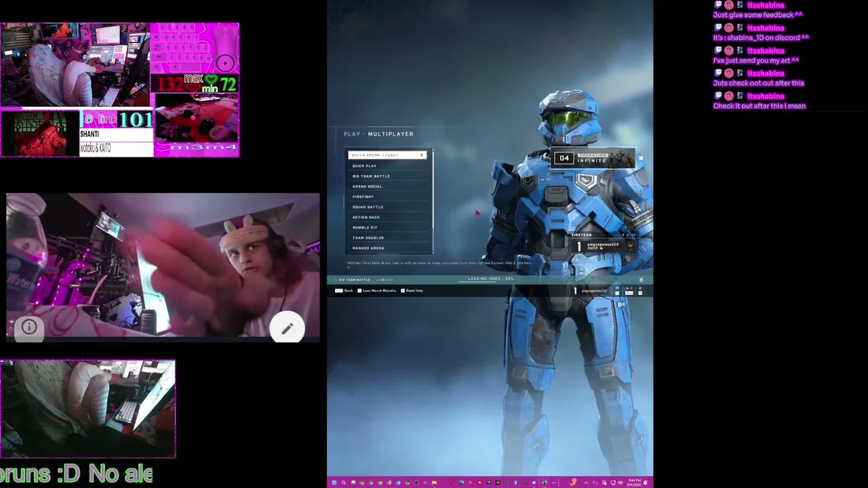Click the top-left room camera feed
The width and height of the screenshot is (868, 488).
(75, 65)
